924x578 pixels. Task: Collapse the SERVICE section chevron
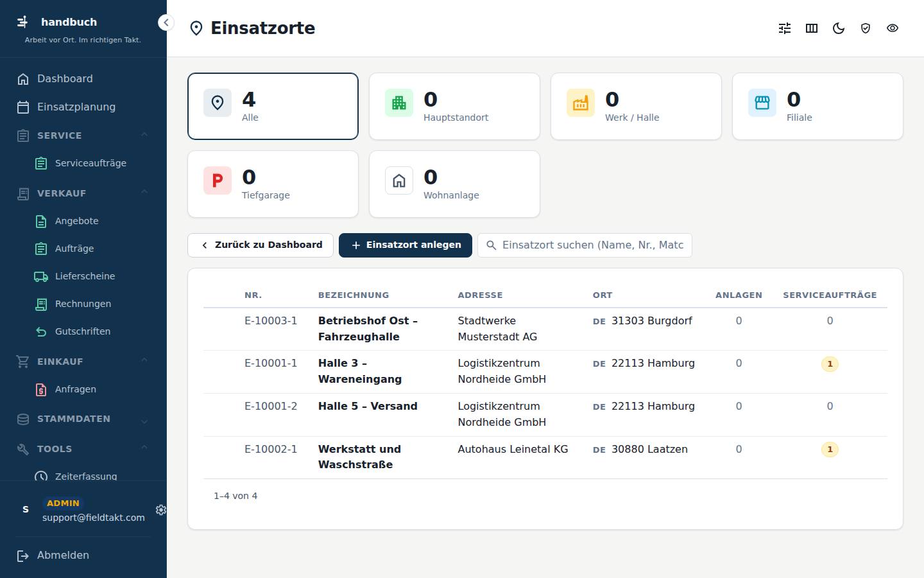pyautogui.click(x=144, y=135)
